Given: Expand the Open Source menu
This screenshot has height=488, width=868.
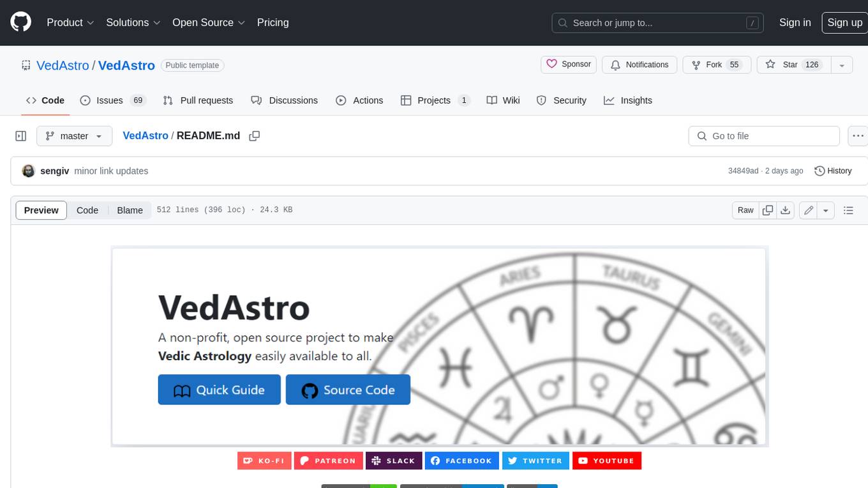Looking at the screenshot, I should tap(209, 22).
